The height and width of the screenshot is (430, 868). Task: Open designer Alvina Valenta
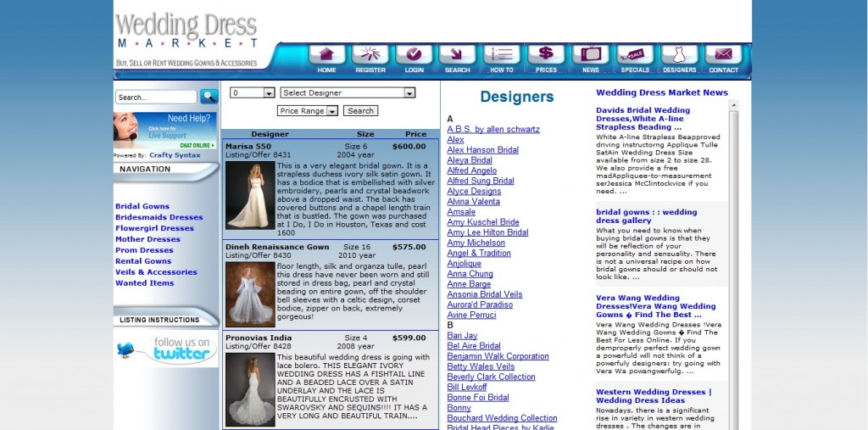(x=473, y=202)
